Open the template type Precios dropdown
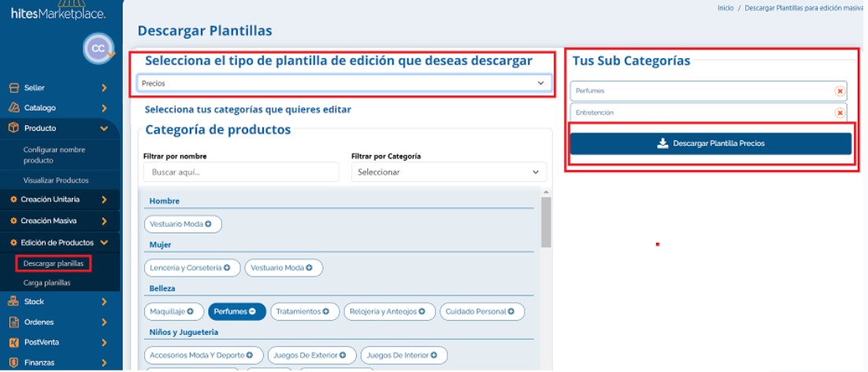868x372 pixels. click(x=344, y=83)
